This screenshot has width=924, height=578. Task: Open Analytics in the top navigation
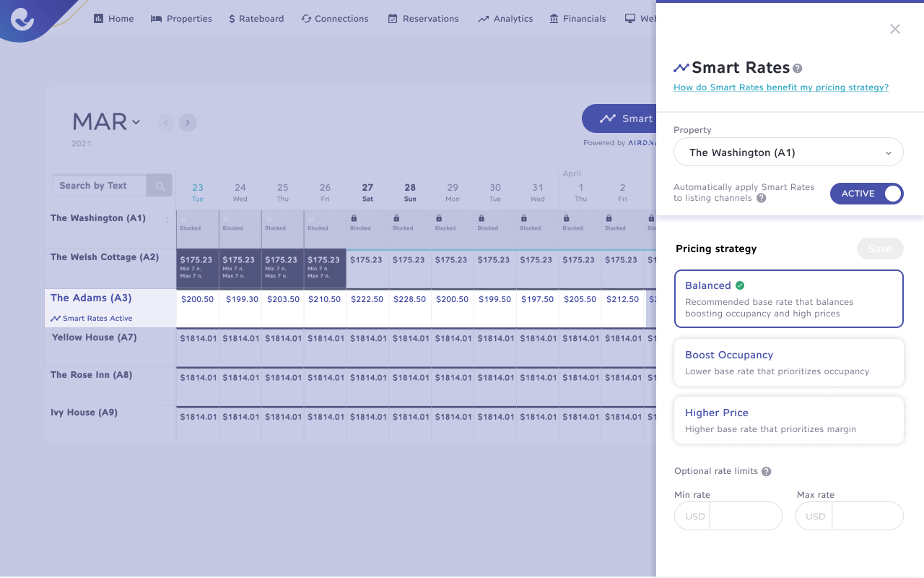point(505,19)
